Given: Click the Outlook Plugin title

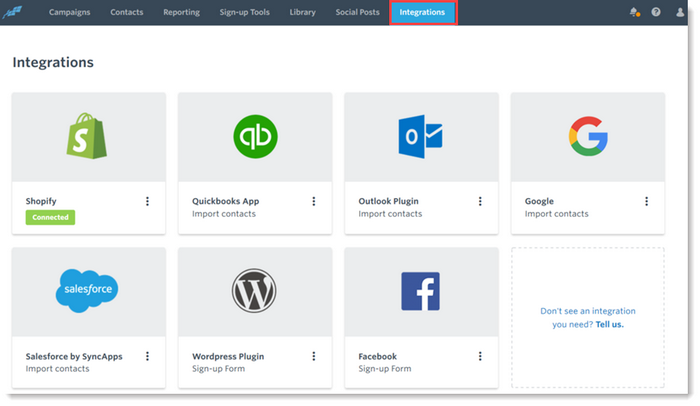Looking at the screenshot, I should point(388,201).
